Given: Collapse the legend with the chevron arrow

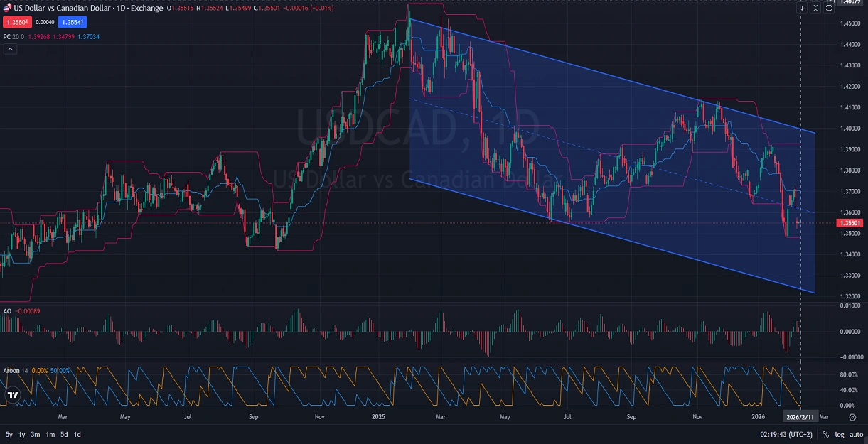Looking at the screenshot, I should tap(10, 49).
